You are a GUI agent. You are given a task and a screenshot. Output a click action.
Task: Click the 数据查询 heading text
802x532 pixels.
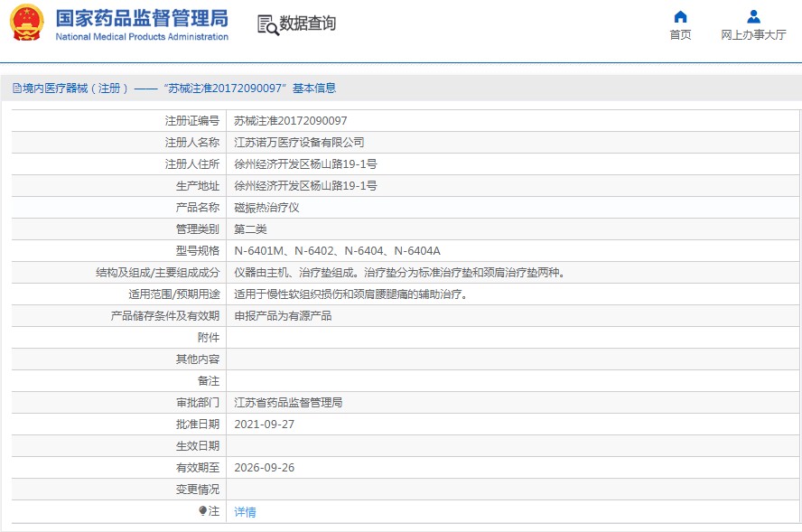(307, 23)
